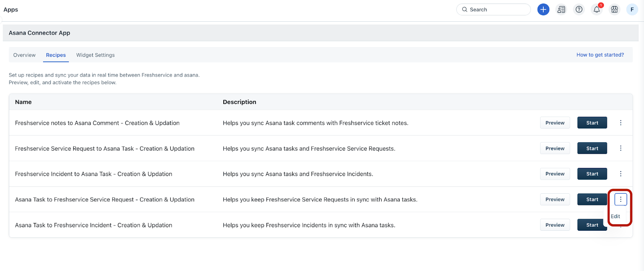This screenshot has height=271, width=644.
Task: Click the Apps page title
Action: pyautogui.click(x=11, y=10)
